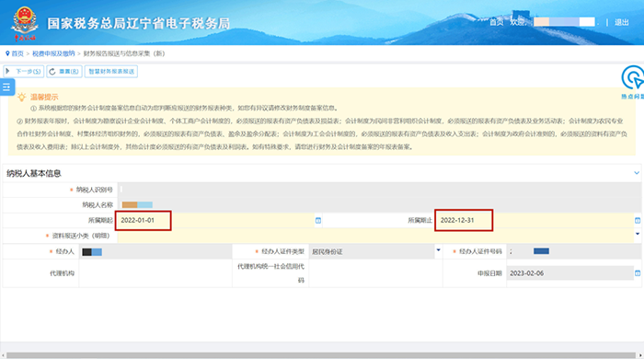Click the location pin breadcrumb icon
Screen dimensions: 644x359
pyautogui.click(x=7, y=53)
